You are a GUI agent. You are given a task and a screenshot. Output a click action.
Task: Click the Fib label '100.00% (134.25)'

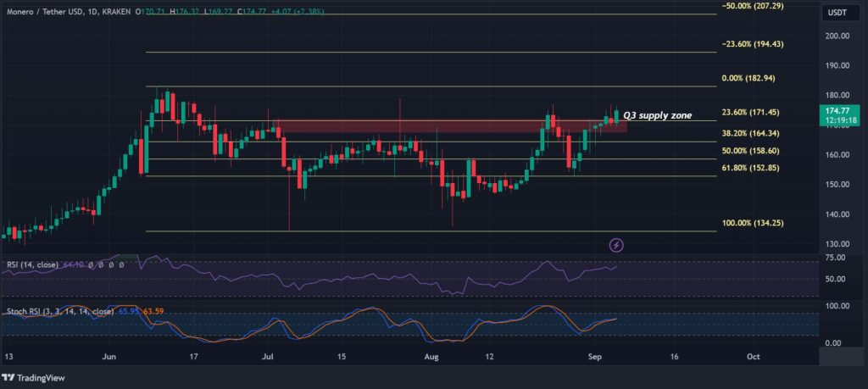(x=753, y=223)
